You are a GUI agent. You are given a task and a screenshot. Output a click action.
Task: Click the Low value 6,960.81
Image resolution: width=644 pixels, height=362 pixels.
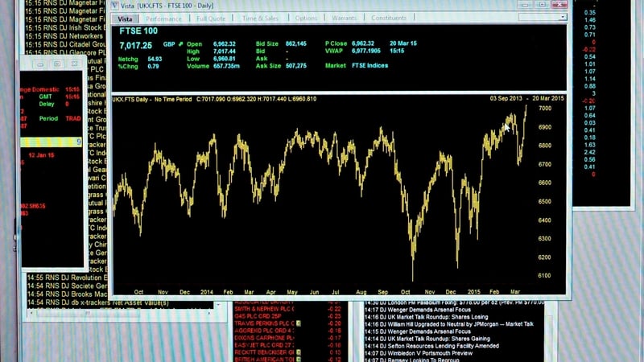point(225,59)
